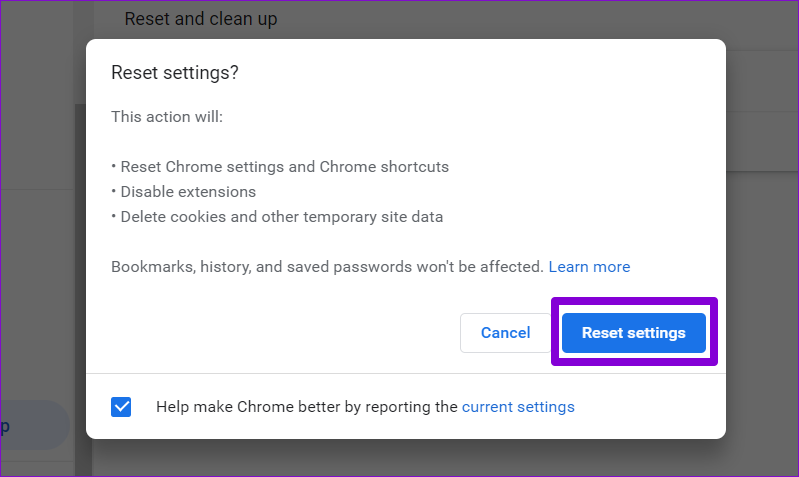Click the "Bookmarks, history, and saved passwords" sentence

click(x=327, y=267)
